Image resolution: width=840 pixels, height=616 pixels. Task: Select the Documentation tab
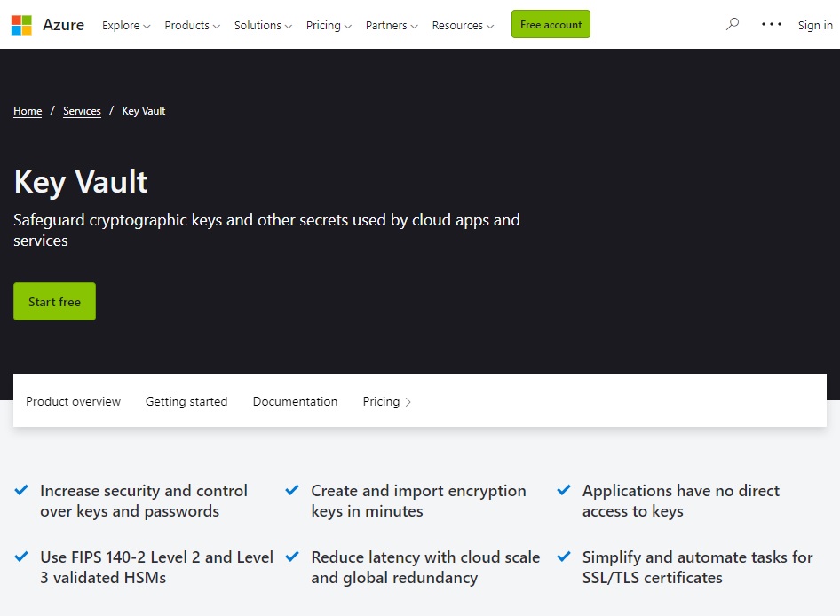(295, 401)
